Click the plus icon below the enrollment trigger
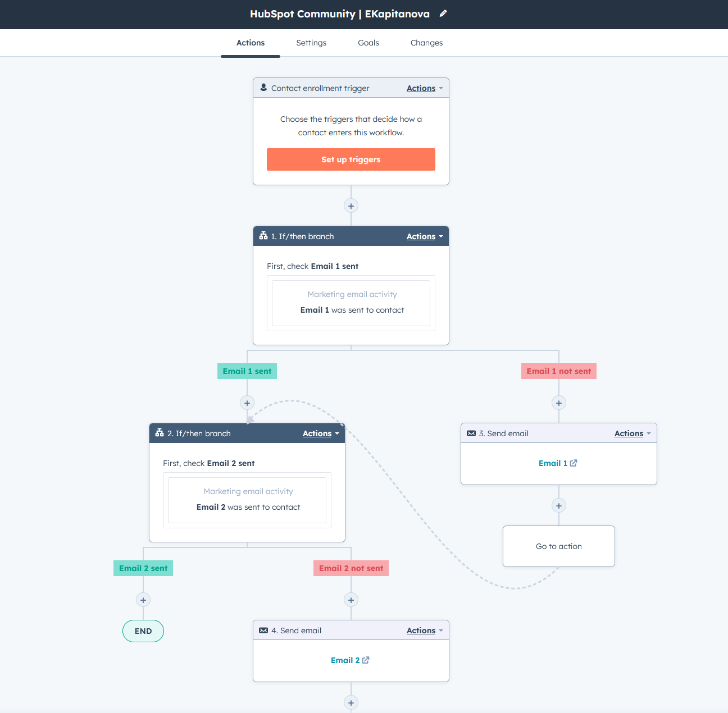The height and width of the screenshot is (713, 728). point(351,205)
